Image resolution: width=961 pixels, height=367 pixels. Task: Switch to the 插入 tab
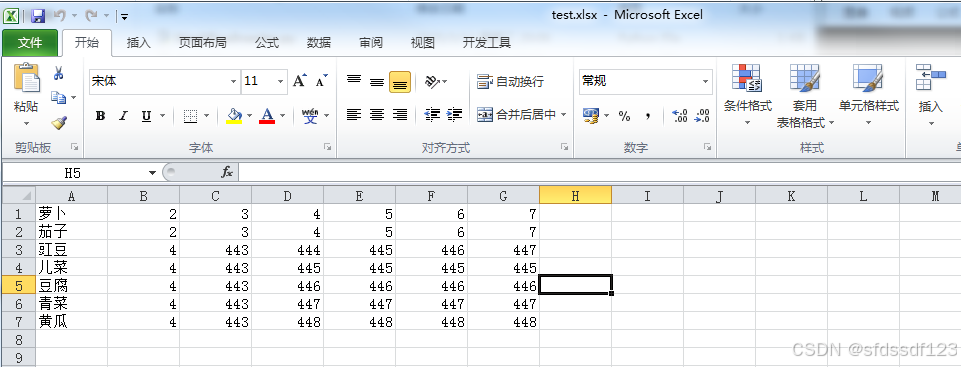139,42
